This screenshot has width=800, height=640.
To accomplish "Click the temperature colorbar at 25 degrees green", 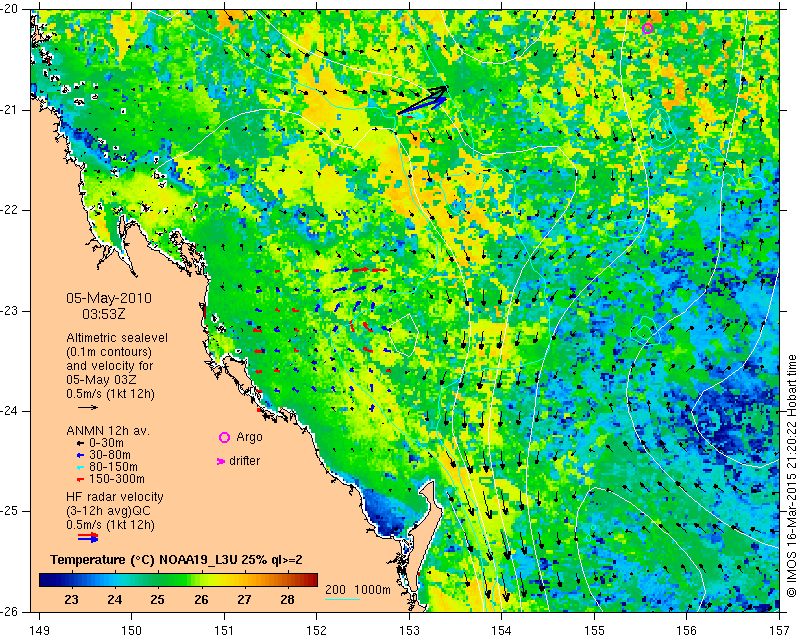I will tap(158, 580).
